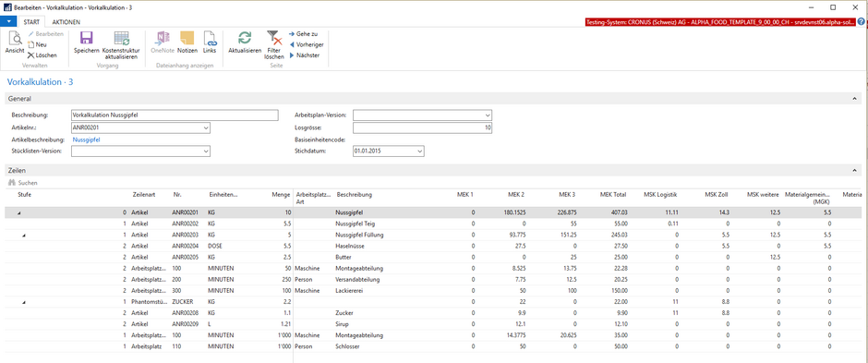Select the Lackiererei description cell
The height and width of the screenshot is (363, 868).
[349, 291]
